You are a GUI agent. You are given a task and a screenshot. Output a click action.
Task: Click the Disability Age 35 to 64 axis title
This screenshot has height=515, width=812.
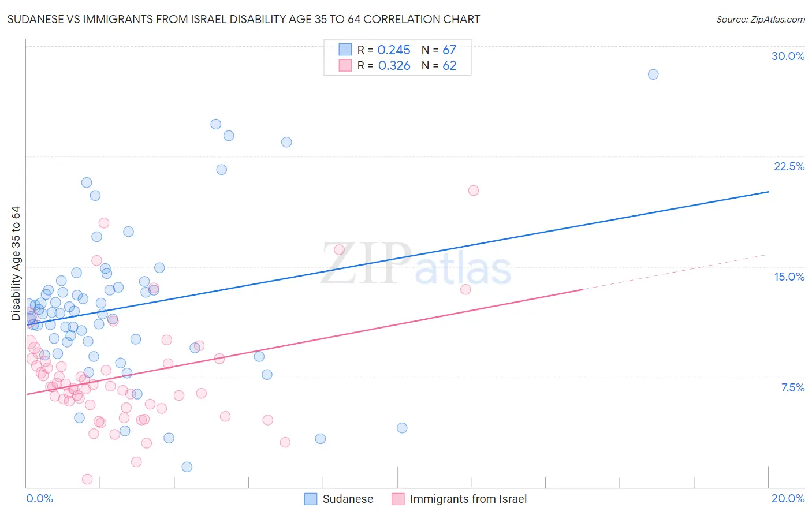pos(16,263)
